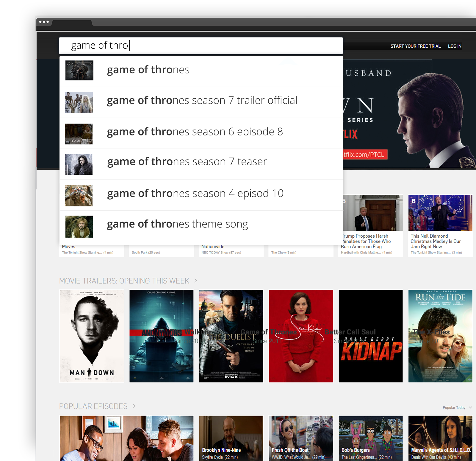Expand Popular Episodes with its chevron arrow
The height and width of the screenshot is (461, 476).
tap(134, 406)
